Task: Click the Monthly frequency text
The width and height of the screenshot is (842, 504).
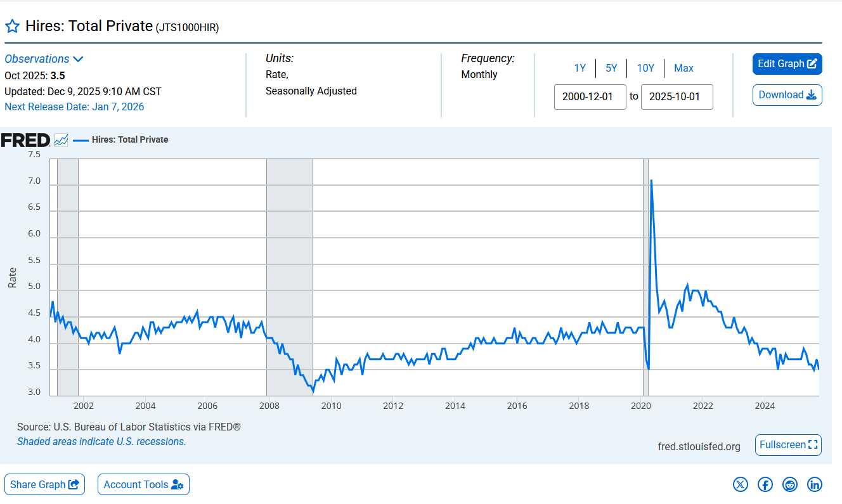Action: tap(479, 75)
